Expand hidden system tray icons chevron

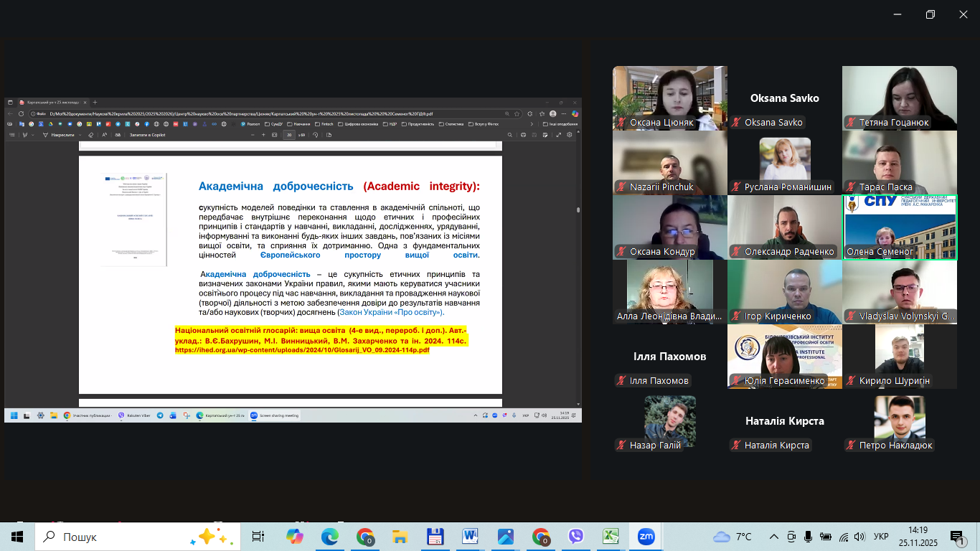(773, 537)
